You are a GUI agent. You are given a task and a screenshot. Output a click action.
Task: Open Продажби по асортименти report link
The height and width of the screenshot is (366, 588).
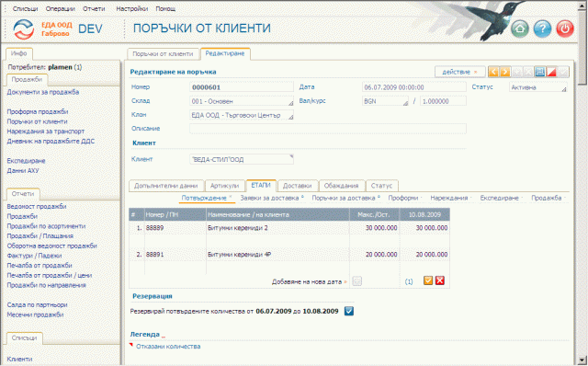[x=46, y=226]
